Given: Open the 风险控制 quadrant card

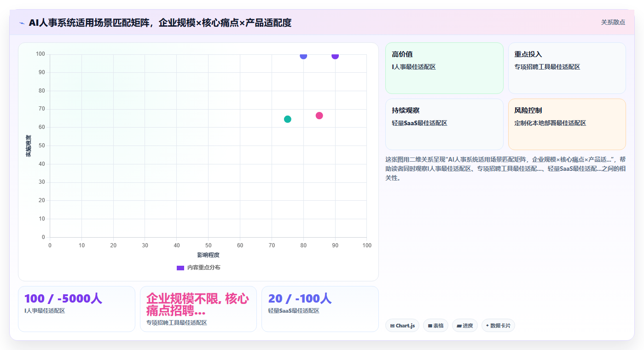Looking at the screenshot, I should pyautogui.click(x=567, y=124).
